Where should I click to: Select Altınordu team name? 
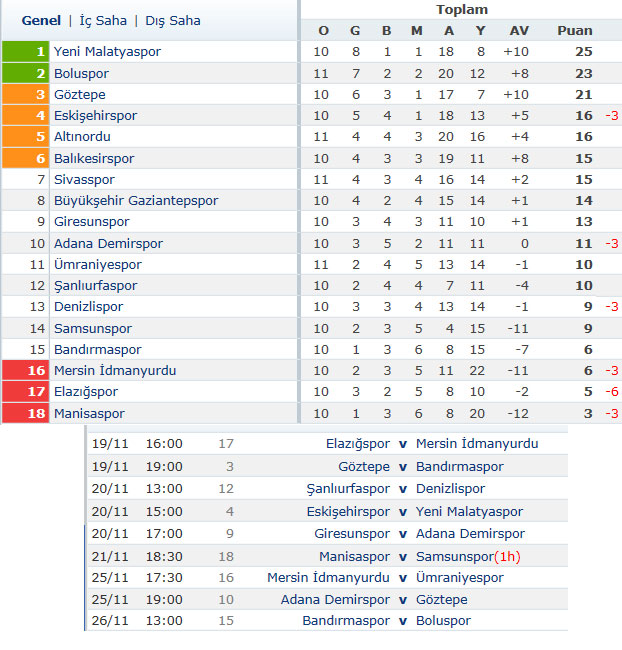[x=82, y=137]
